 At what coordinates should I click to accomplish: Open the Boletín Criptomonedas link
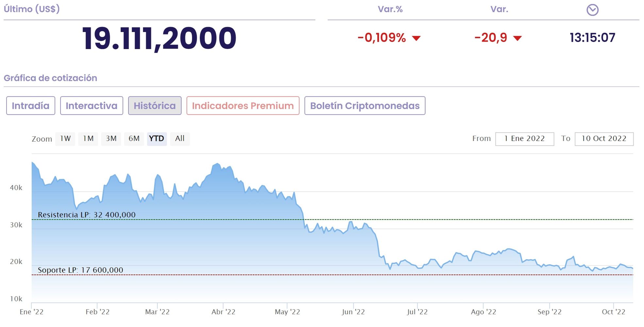pyautogui.click(x=365, y=106)
